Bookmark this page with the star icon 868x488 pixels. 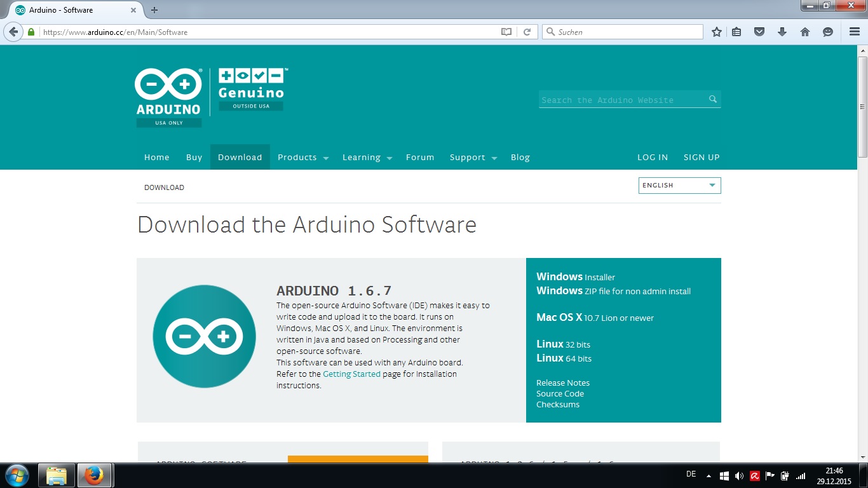point(717,32)
